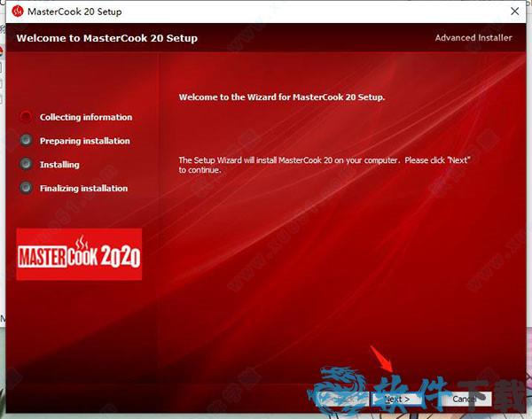Click the Finalizing installation label text
This screenshot has height=419, width=532.
click(83, 188)
